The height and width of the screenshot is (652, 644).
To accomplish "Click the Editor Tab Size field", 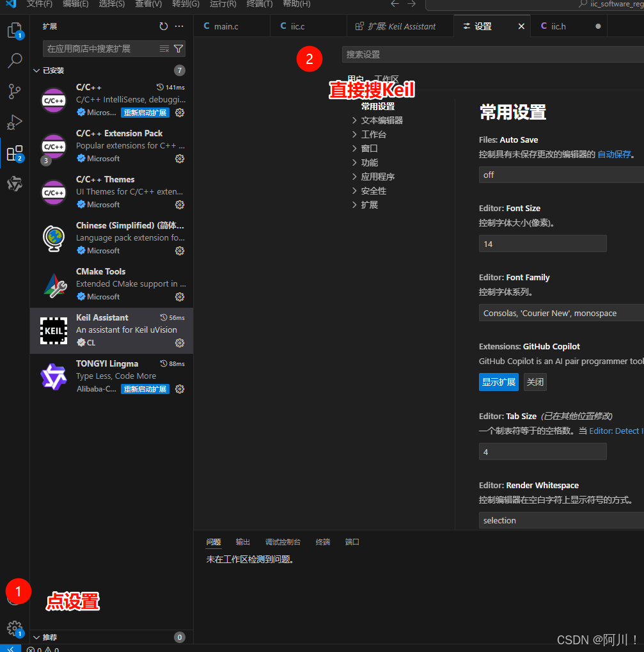I will pos(542,452).
